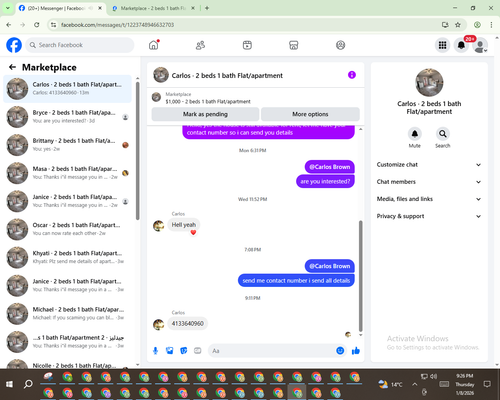500x400 pixels.
Task: Open the Facebook menu grid icon
Action: [x=442, y=45]
